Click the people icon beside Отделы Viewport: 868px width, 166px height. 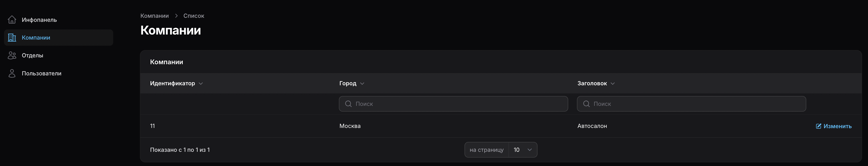(x=12, y=56)
